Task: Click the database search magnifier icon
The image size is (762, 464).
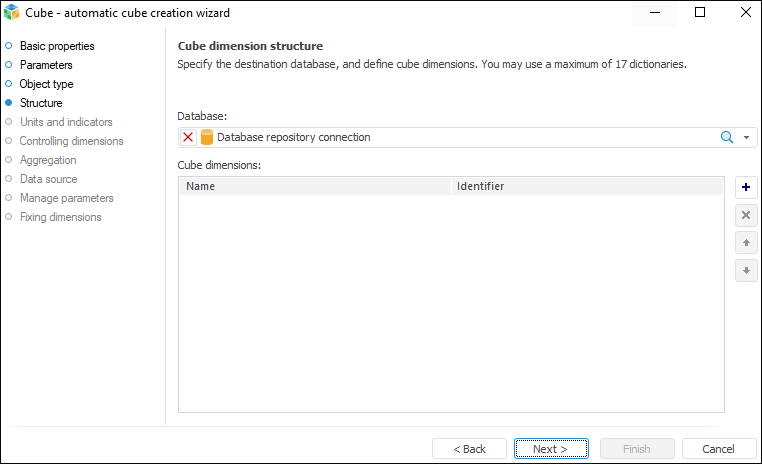Action: click(727, 137)
